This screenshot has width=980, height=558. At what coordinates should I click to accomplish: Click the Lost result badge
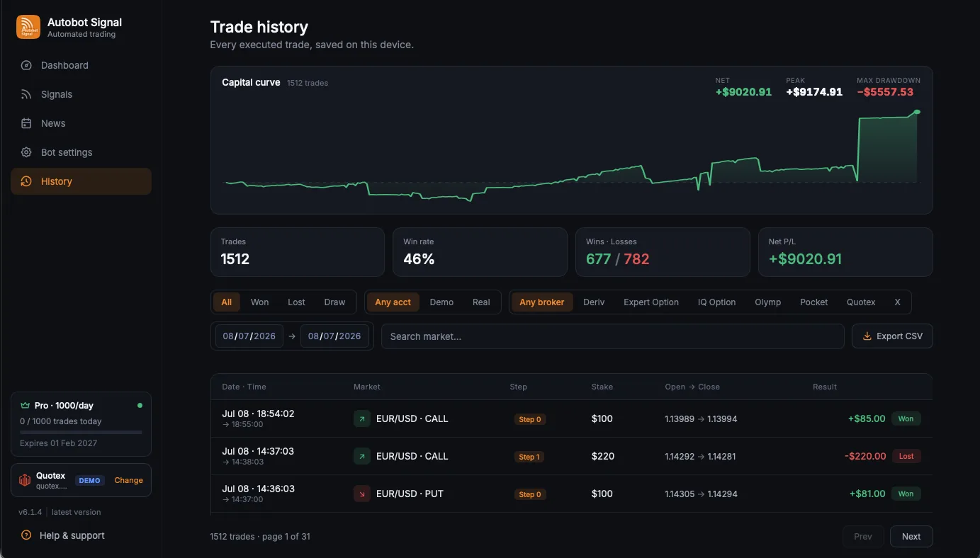(906, 456)
